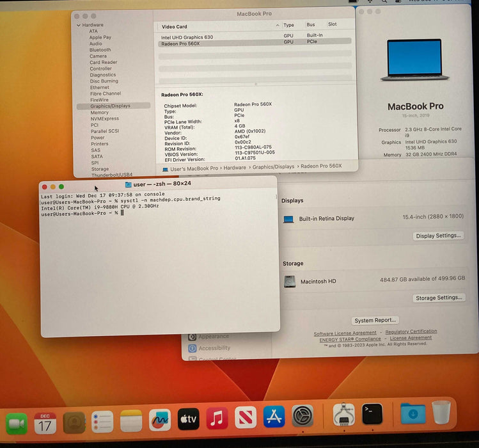Screen dimensions: 479x448
Task: Select Thunderbolt/USB4 in hardware sidebar
Action: pyautogui.click(x=112, y=175)
